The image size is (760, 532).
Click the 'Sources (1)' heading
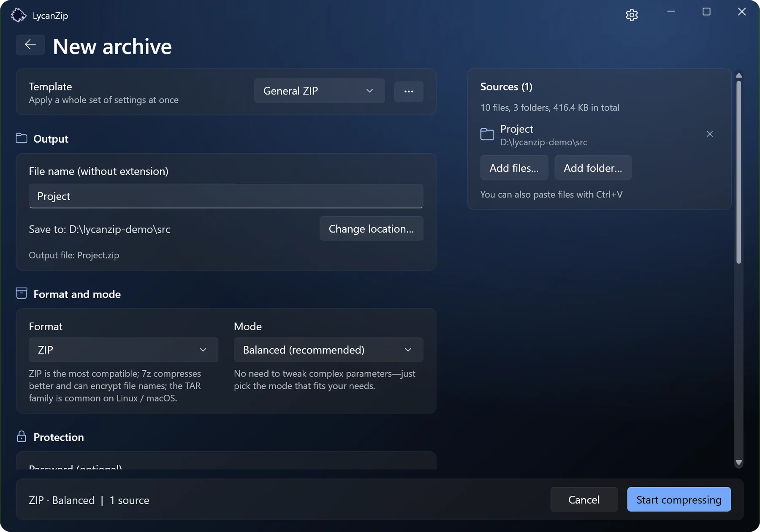(x=506, y=87)
